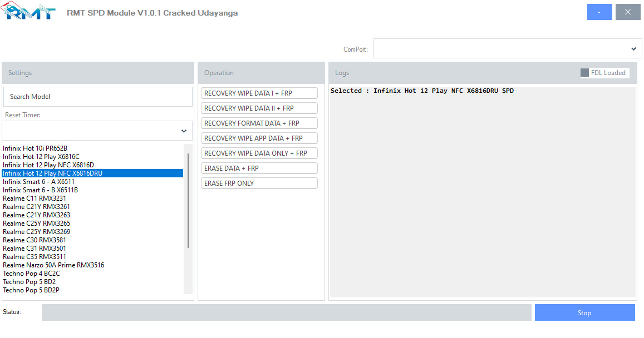Choose Infinix Smart 6 - B X6511B
644x338 pixels.
pyautogui.click(x=92, y=190)
